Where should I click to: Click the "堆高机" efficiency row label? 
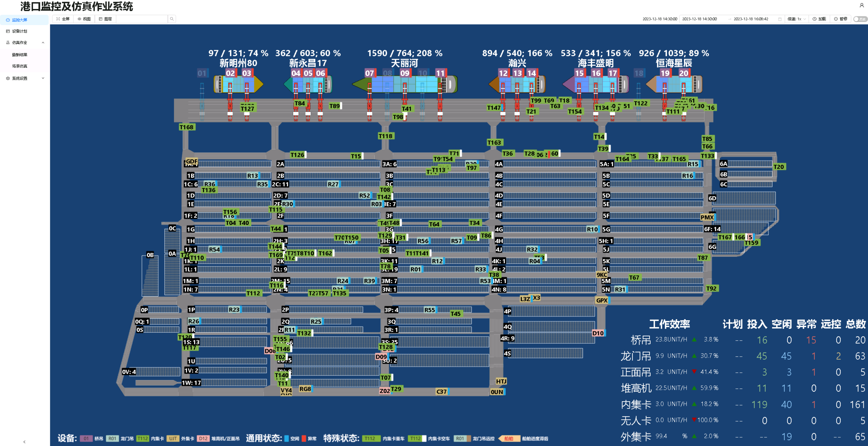[636, 388]
